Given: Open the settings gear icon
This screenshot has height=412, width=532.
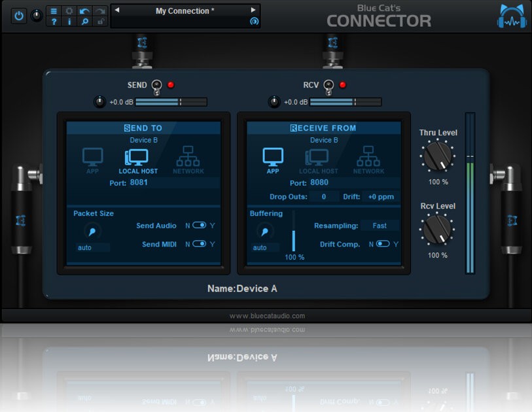Looking at the screenshot, I should pyautogui.click(x=69, y=11).
